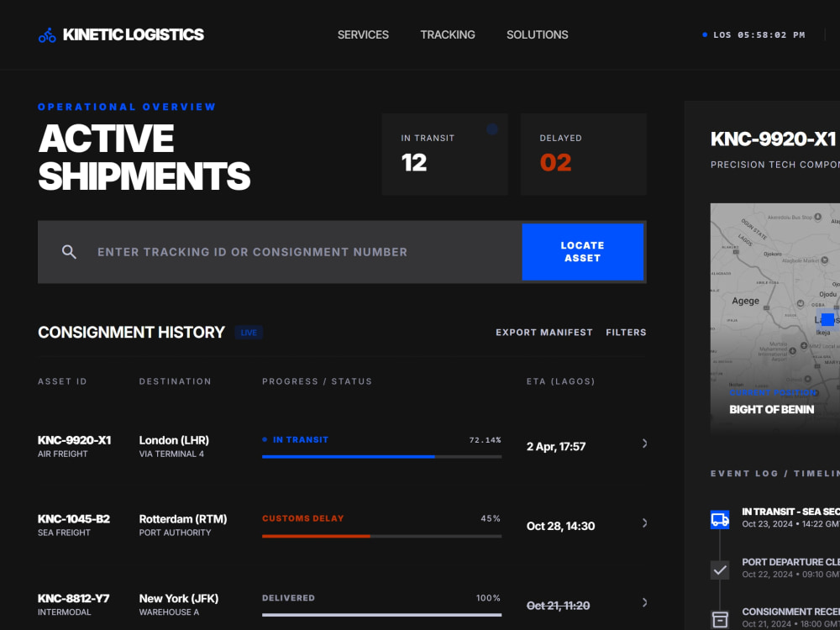Screen dimensions: 840x630
Task: Click the ETA 2 Apr, 17:57
Action: pyautogui.click(x=556, y=447)
